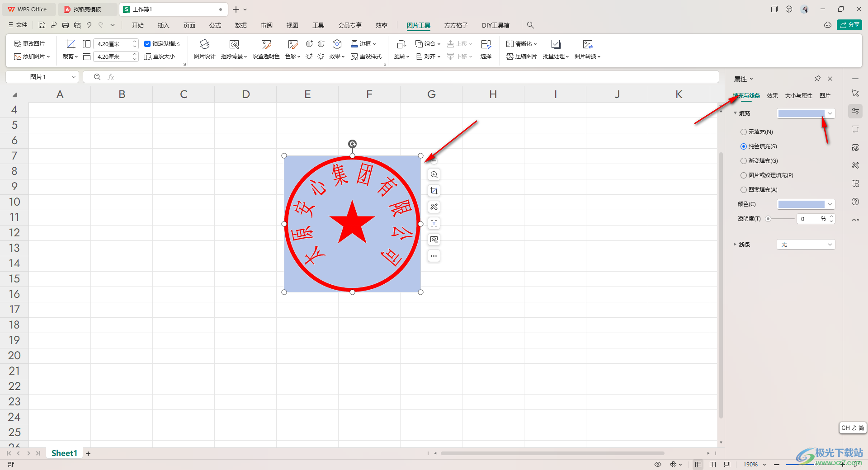Toggle lock aspect ratio (锁定纵横比) checkbox
The width and height of the screenshot is (868, 470).
click(147, 44)
